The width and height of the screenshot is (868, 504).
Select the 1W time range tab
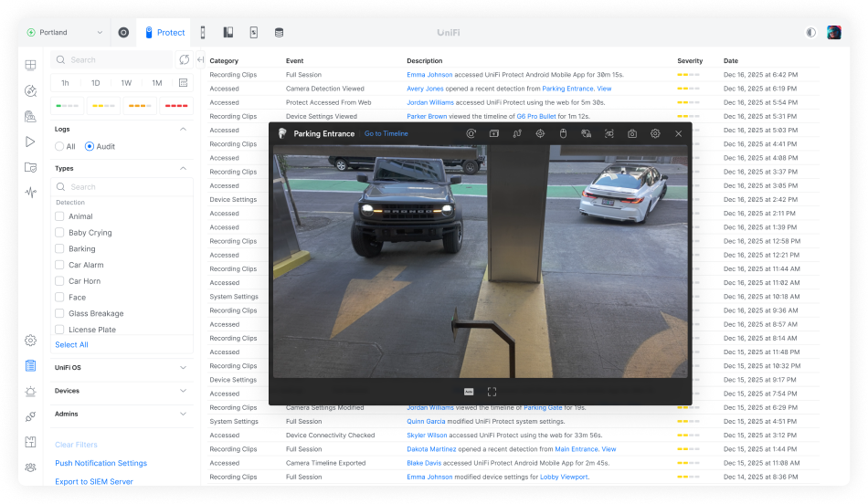(x=126, y=83)
